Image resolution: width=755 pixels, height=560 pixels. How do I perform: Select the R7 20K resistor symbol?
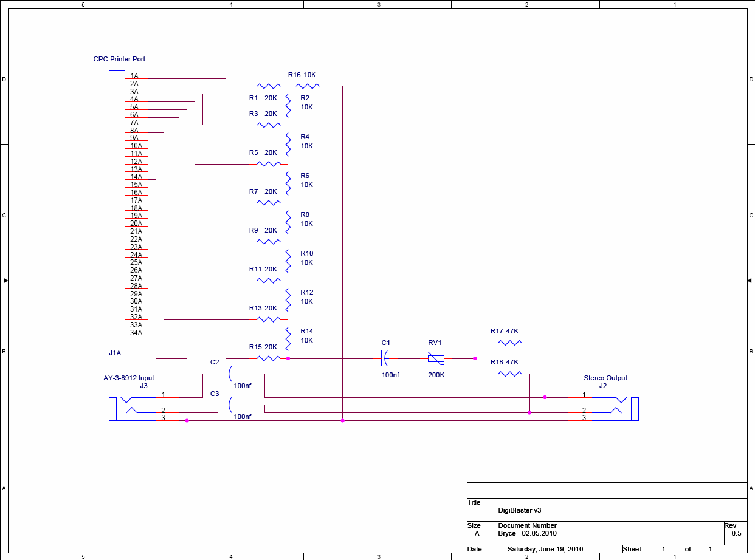coord(268,203)
